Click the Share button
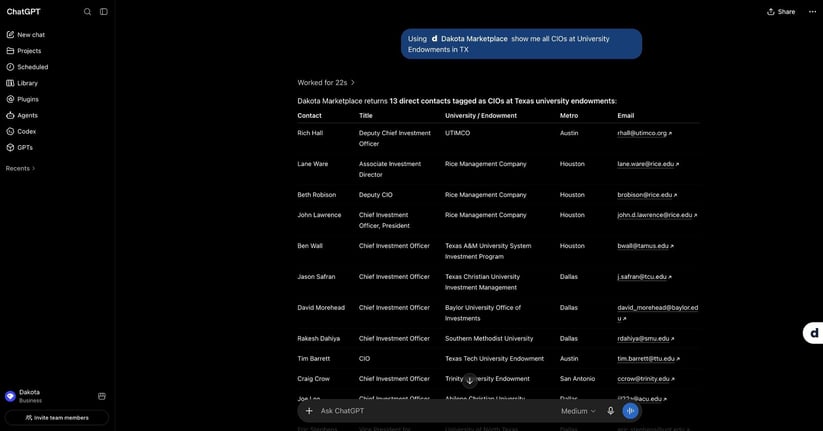Screen dimensions: 823x431 click(x=781, y=12)
